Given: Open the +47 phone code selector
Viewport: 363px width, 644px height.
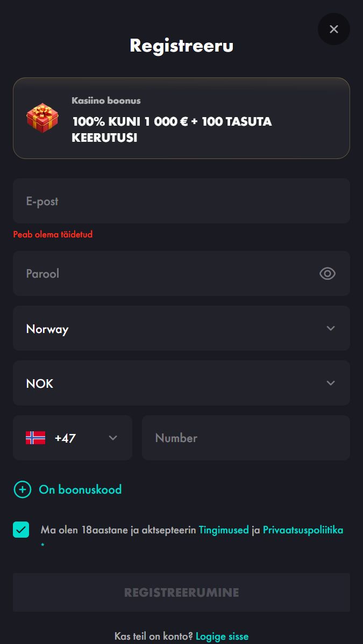Looking at the screenshot, I should coord(73,438).
